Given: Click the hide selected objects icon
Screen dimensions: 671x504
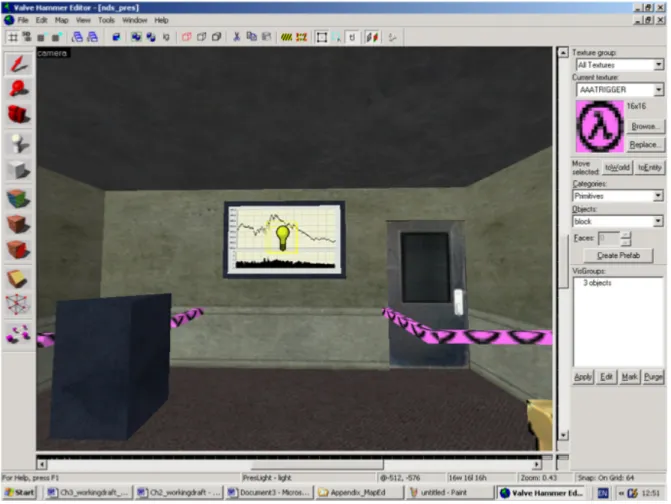Looking at the screenshot, I should click(187, 38).
